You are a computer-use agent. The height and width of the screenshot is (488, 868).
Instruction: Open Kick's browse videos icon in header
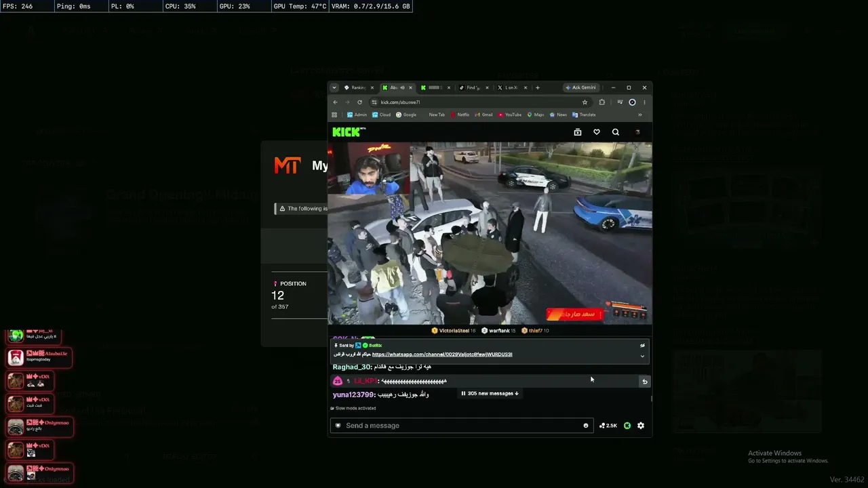point(578,132)
